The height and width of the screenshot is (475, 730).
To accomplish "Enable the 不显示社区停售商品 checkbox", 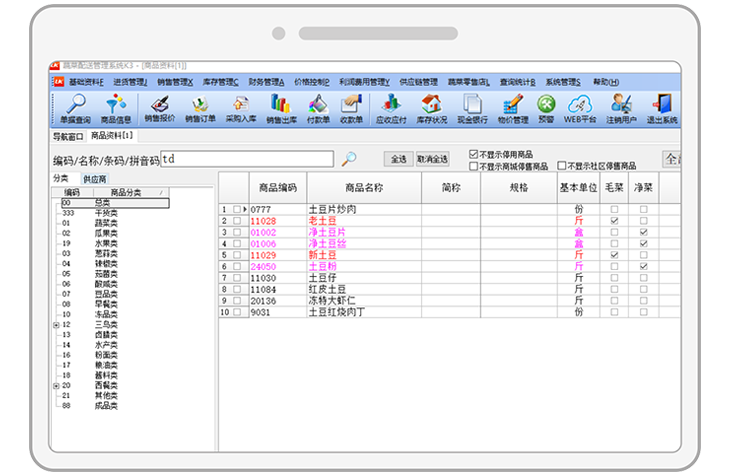I will [562, 166].
